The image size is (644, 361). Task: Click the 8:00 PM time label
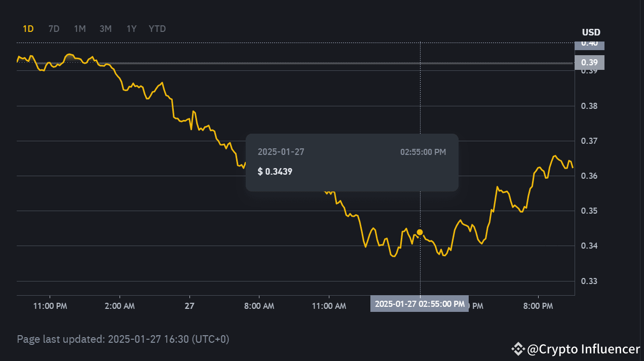(538, 306)
